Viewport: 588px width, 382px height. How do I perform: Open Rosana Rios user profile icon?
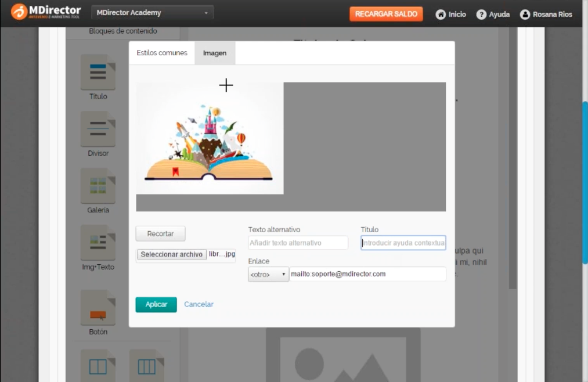tap(525, 15)
